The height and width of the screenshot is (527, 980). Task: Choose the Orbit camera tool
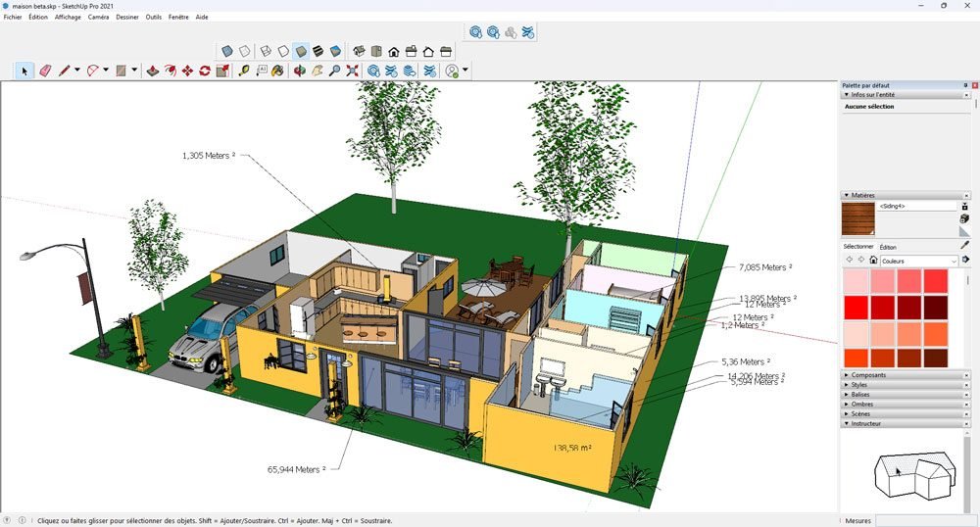(300, 72)
